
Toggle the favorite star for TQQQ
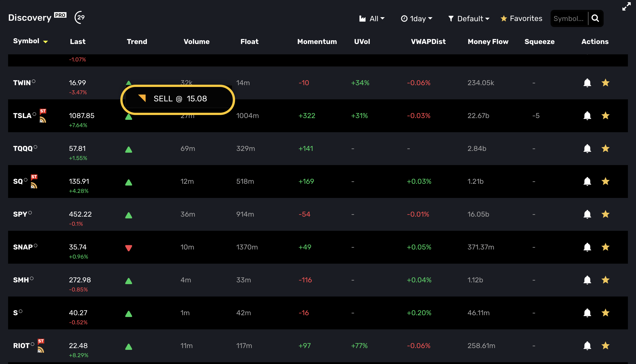click(x=605, y=149)
